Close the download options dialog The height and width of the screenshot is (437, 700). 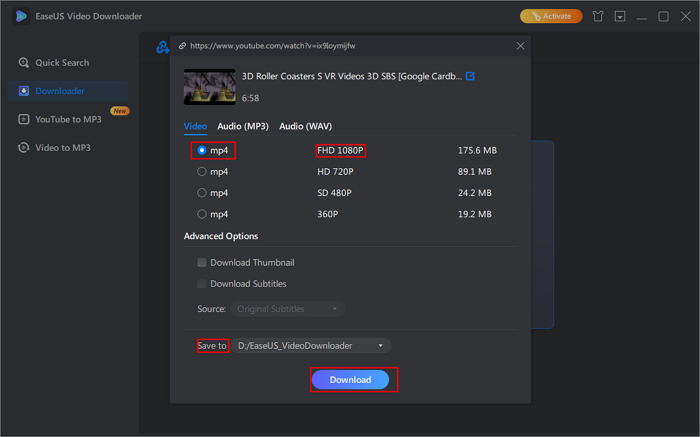coord(520,46)
